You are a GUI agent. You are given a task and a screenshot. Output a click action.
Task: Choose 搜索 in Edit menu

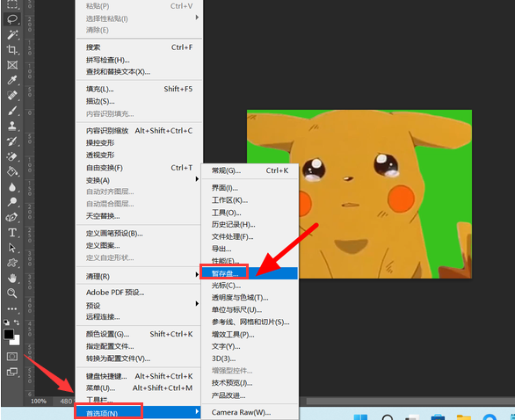tap(139, 47)
